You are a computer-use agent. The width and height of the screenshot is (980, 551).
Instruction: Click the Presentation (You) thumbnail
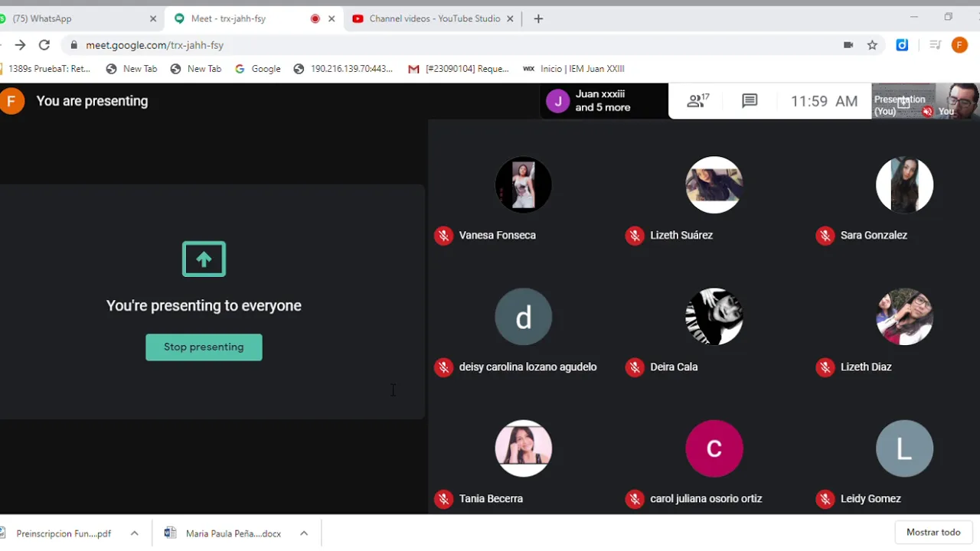tap(903, 101)
